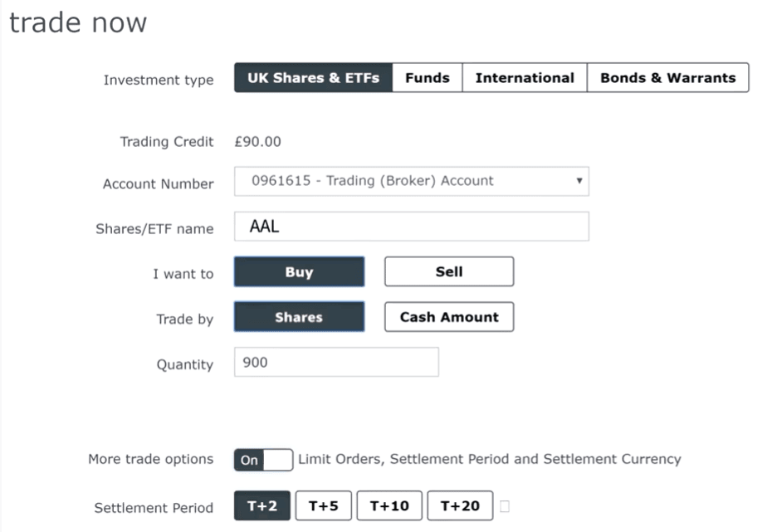Select T+2 settlement period
The width and height of the screenshot is (777, 532).
(262, 505)
